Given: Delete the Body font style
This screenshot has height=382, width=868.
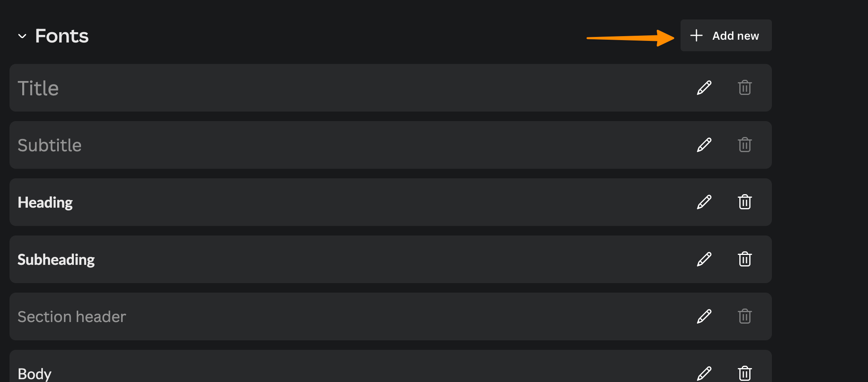Looking at the screenshot, I should coord(745,373).
